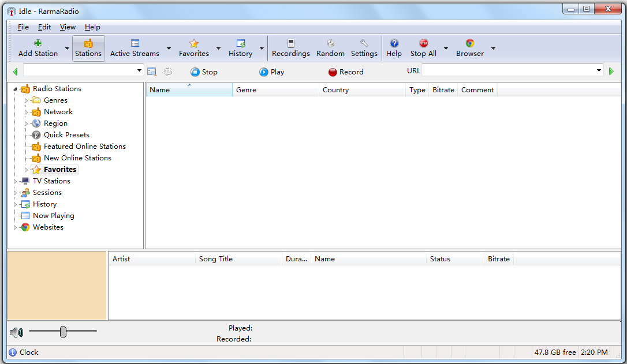Click Stop All in toolbar
The image size is (627, 364).
pos(423,48)
